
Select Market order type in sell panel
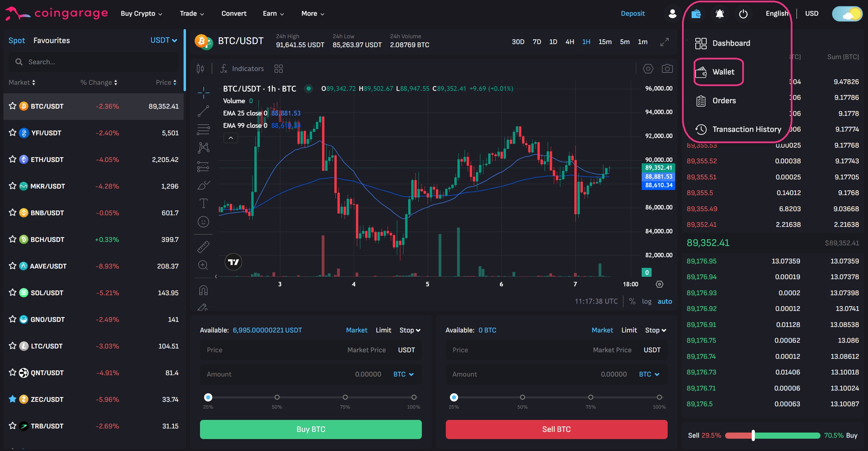coord(602,330)
